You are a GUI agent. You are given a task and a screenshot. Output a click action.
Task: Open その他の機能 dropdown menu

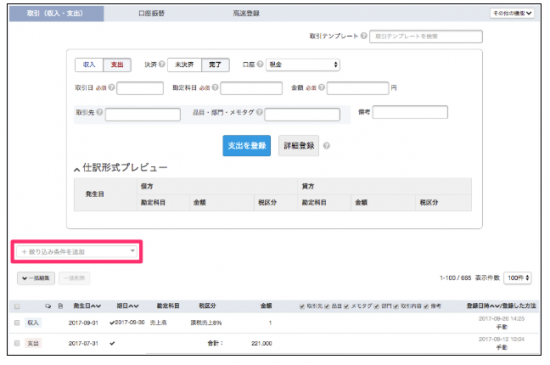tap(512, 13)
